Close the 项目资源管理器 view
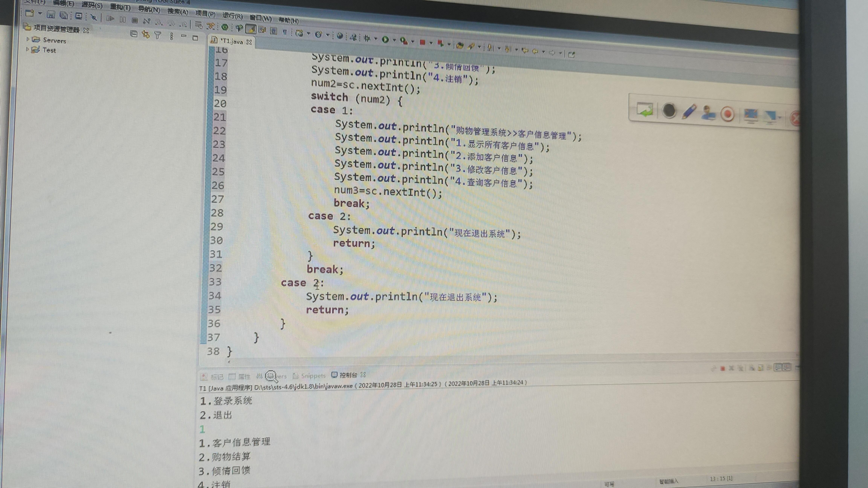 click(86, 31)
